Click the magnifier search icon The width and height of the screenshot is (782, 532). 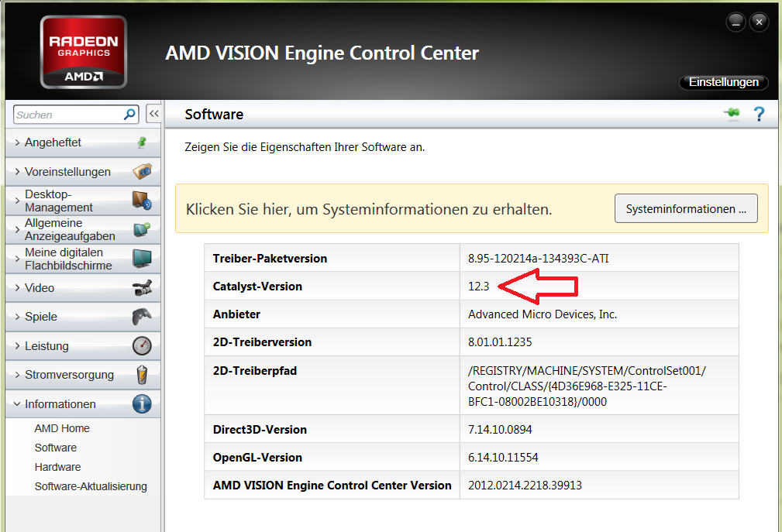(129, 114)
